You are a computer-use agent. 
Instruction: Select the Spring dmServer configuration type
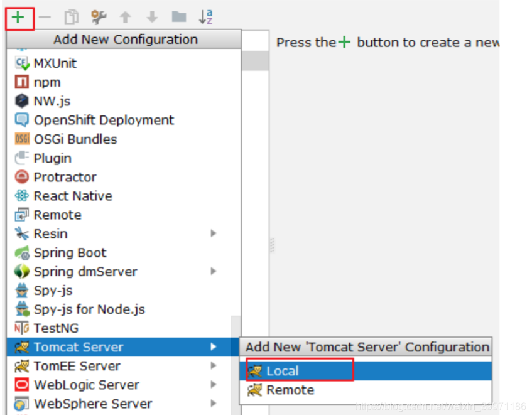pyautogui.click(x=124, y=272)
